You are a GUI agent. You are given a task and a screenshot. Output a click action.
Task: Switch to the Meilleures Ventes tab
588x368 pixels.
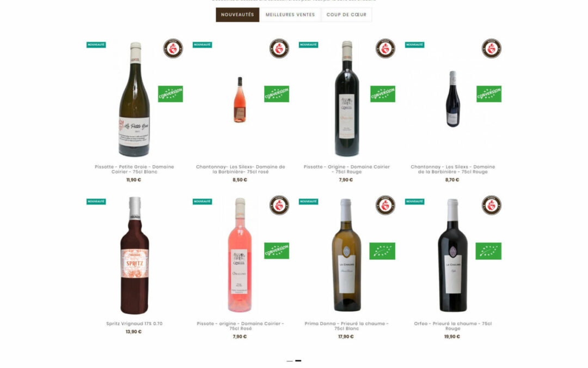pyautogui.click(x=290, y=15)
